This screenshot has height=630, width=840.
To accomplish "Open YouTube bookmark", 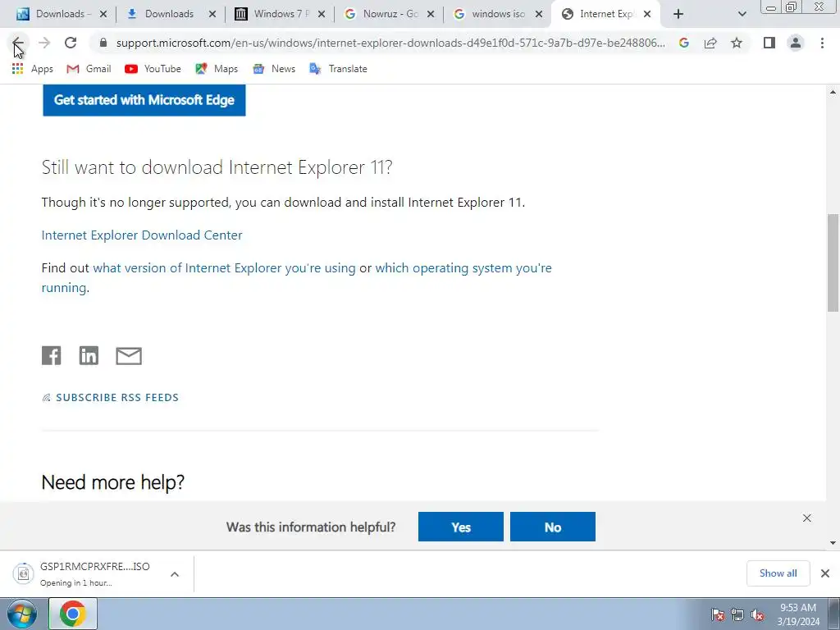I will click(x=153, y=69).
